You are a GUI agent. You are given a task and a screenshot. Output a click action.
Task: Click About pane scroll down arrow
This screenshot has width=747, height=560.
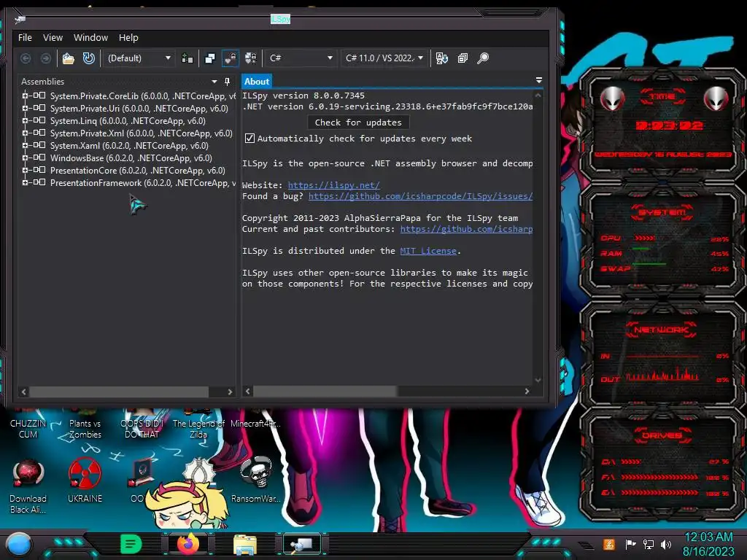point(538,380)
